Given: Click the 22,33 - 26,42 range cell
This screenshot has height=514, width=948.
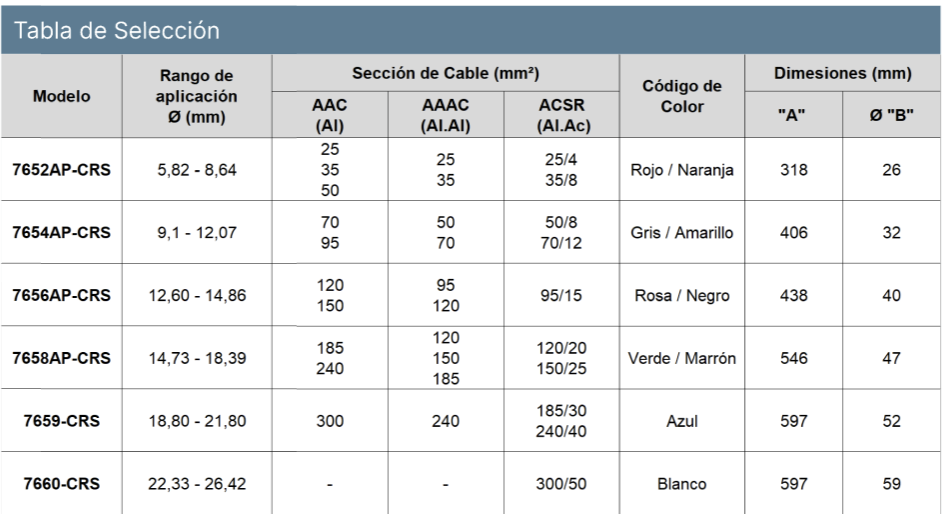Looking at the screenshot, I should click(196, 484).
